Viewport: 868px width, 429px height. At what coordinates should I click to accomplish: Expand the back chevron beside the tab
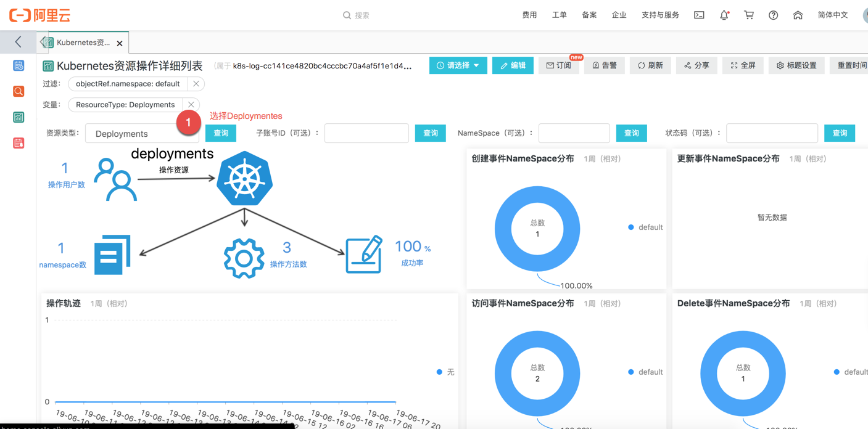tap(18, 41)
